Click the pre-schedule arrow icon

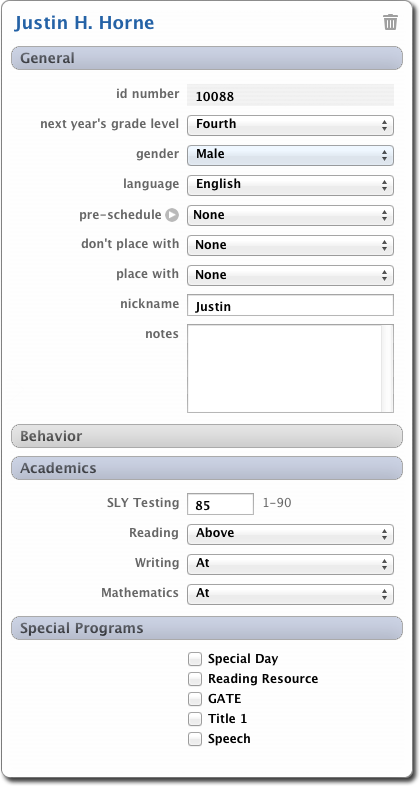172,215
